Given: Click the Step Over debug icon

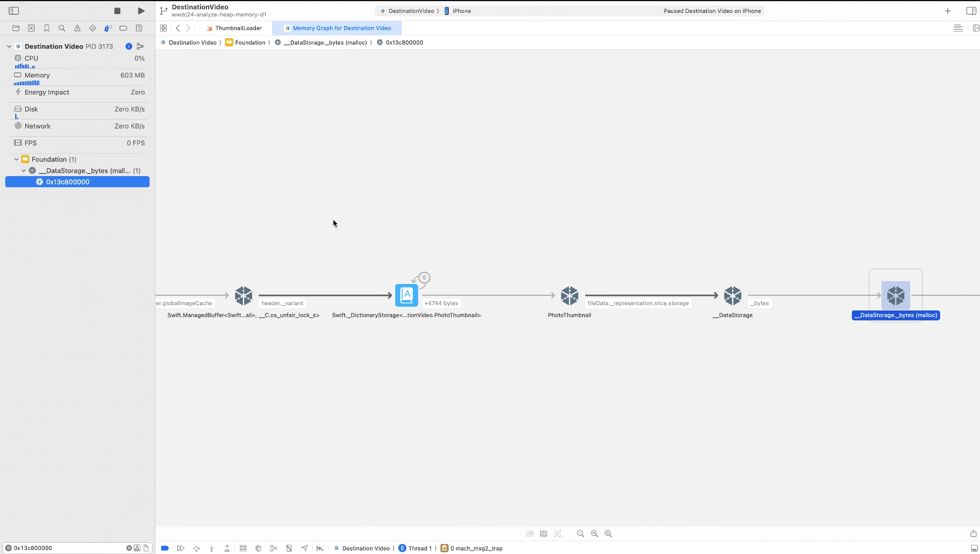Looking at the screenshot, I should pyautogui.click(x=196, y=548).
